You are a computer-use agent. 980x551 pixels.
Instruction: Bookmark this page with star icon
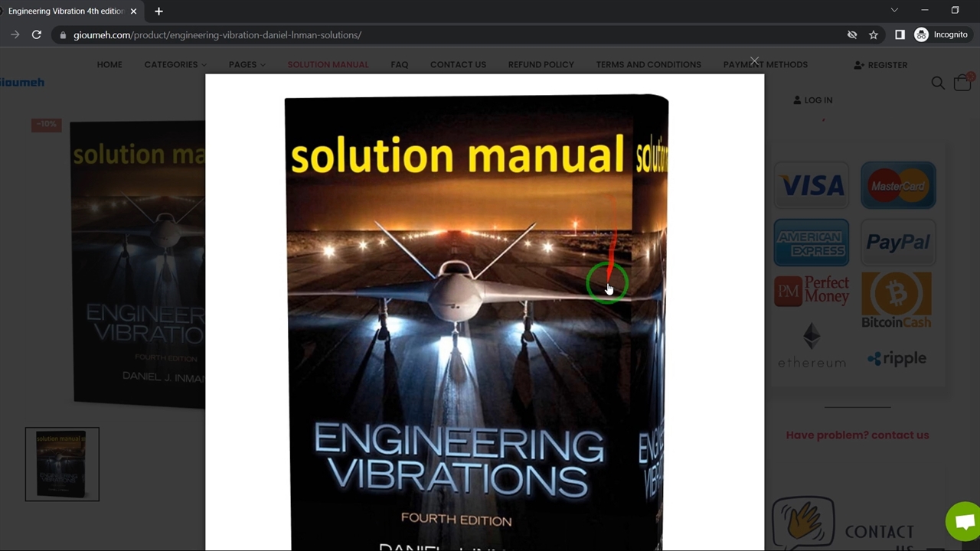[874, 34]
